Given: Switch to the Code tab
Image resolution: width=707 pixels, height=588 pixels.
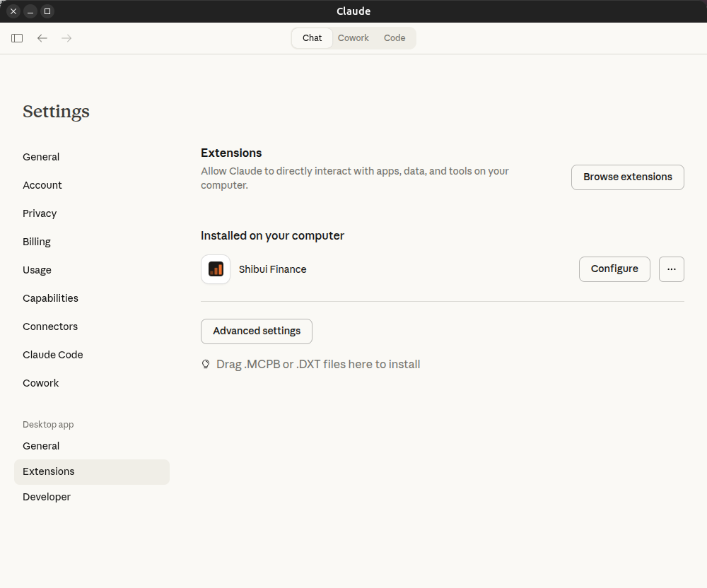Looking at the screenshot, I should 394,37.
